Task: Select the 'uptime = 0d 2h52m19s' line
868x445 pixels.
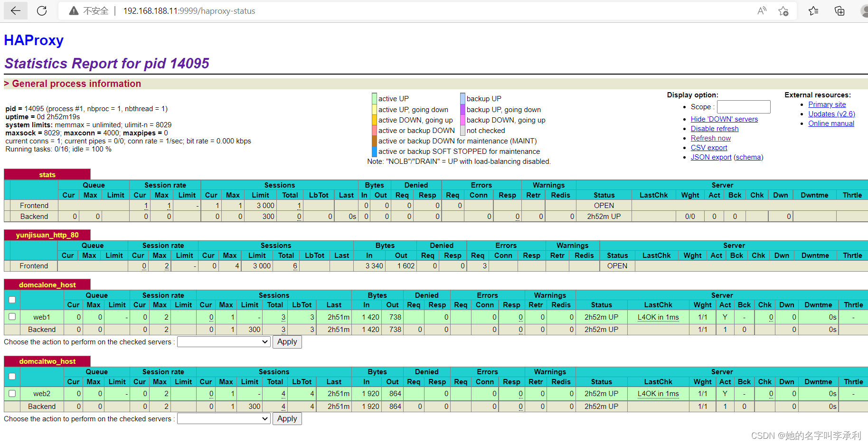Action: [x=43, y=117]
